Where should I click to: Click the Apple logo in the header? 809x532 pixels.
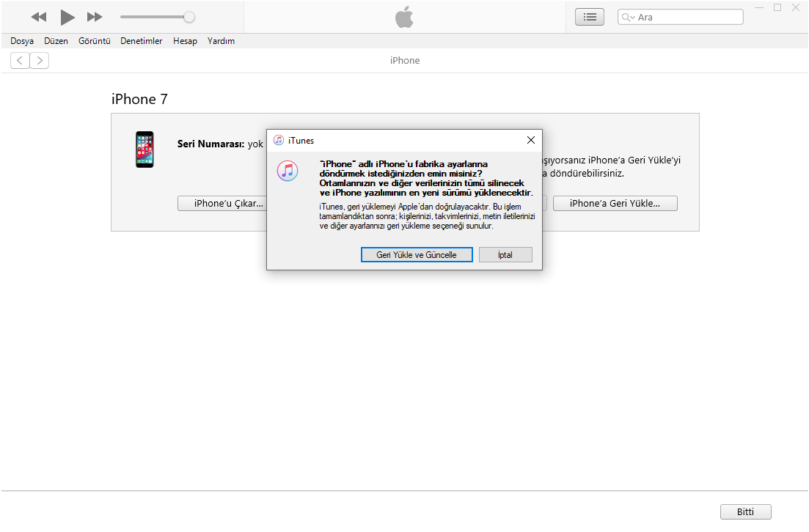[405, 17]
